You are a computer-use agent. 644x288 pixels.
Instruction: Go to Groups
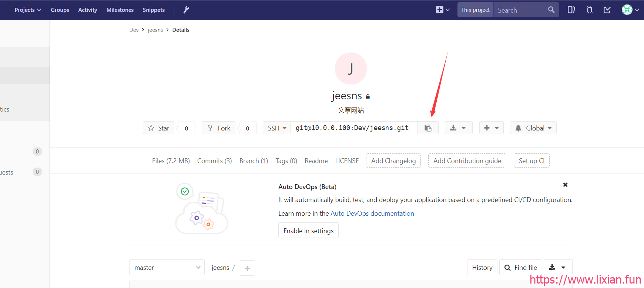(60, 10)
